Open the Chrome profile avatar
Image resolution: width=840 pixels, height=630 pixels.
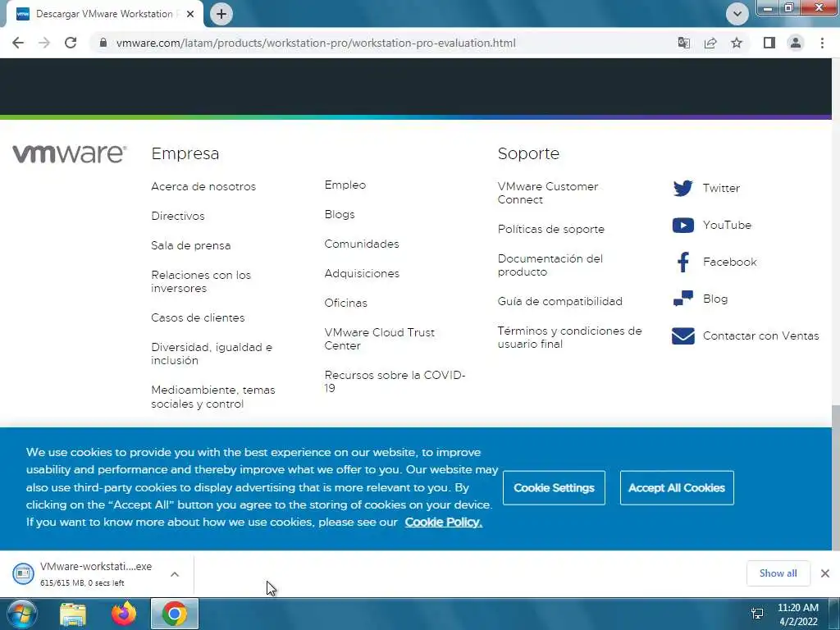[x=796, y=43]
